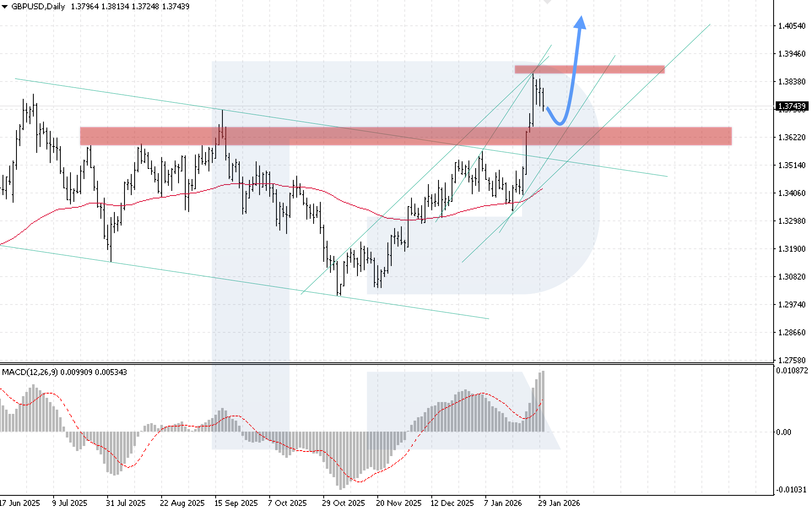The height and width of the screenshot is (511, 812).
Task: Click the bottom curve of the blue arrow
Action: click(560, 124)
